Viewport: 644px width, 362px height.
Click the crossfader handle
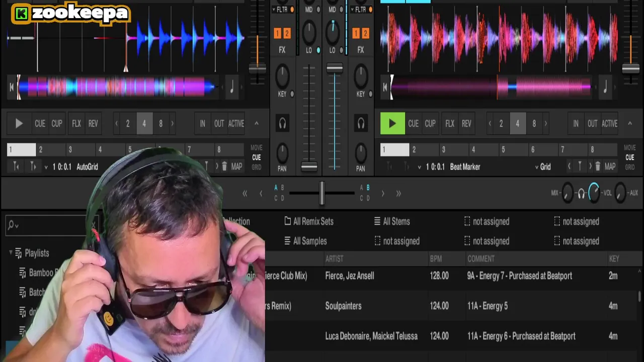[321, 193]
